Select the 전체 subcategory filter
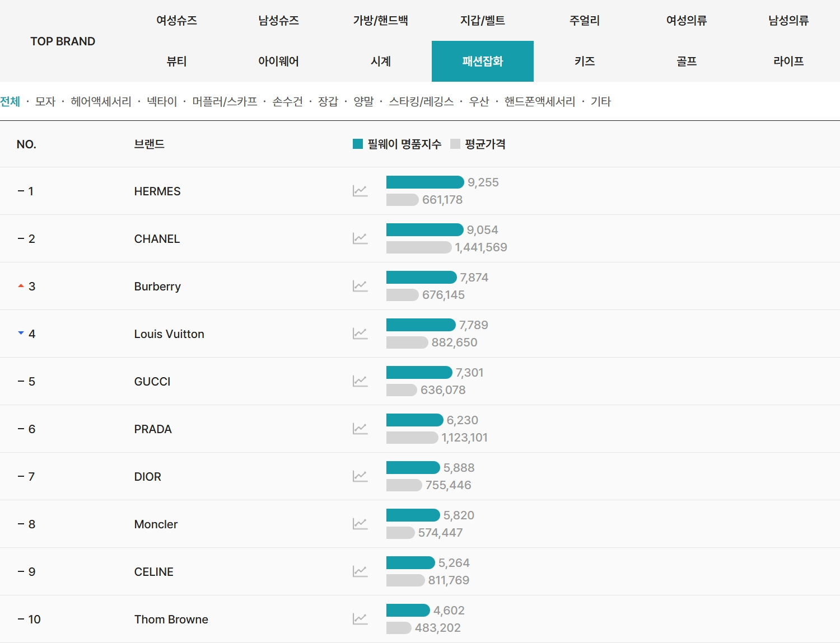 (x=10, y=101)
